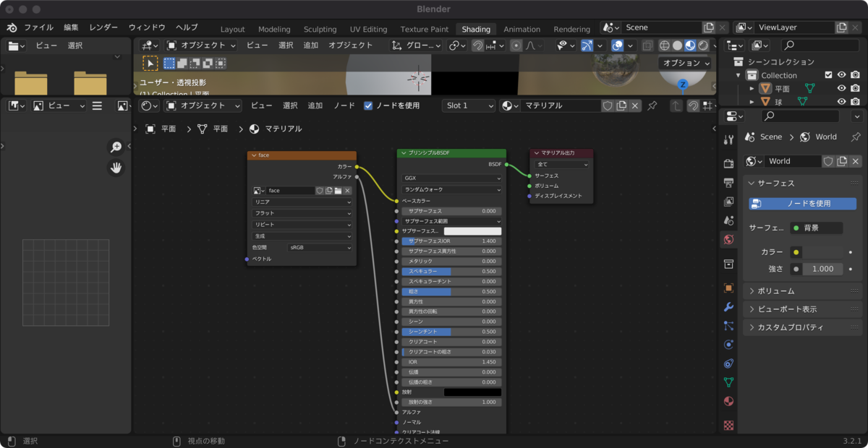The image size is (868, 448).
Task: Open the ファイル menu
Action: pyautogui.click(x=38, y=27)
